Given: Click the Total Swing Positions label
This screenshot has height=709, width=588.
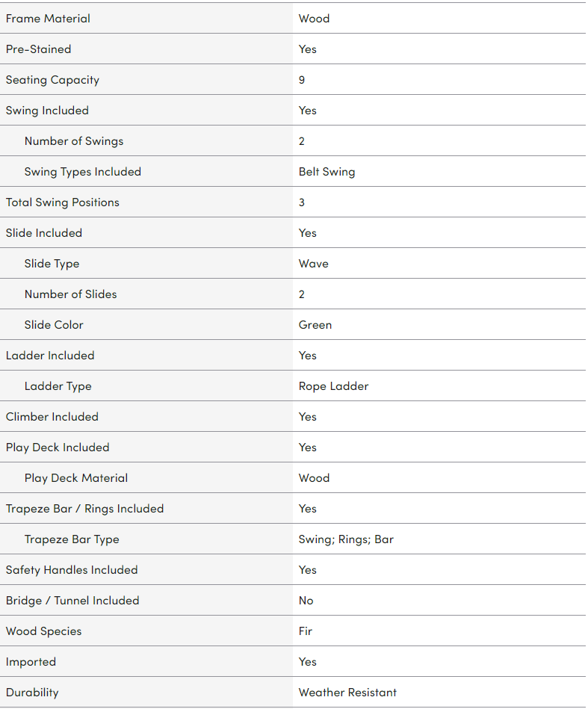Looking at the screenshot, I should pyautogui.click(x=62, y=202).
